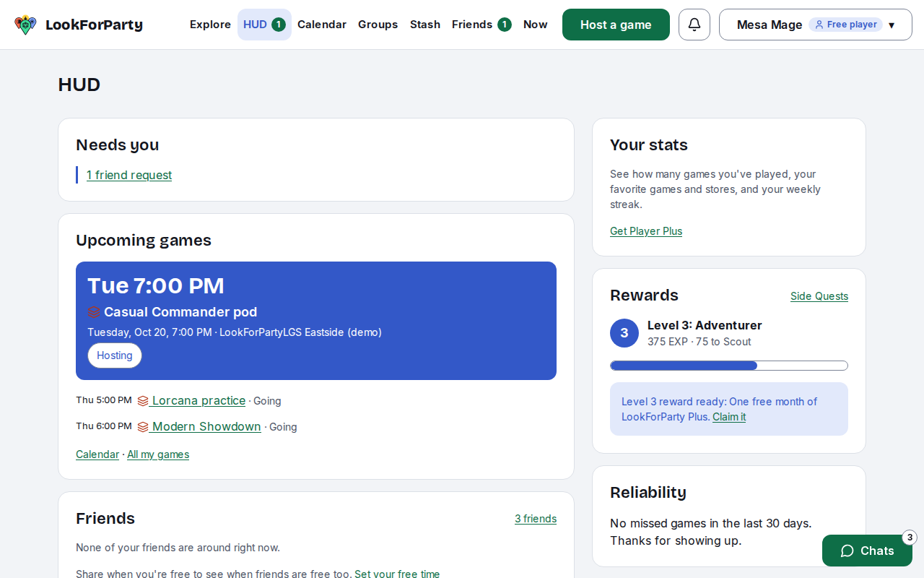
Task: Open the Side Quests link
Action: pos(819,296)
